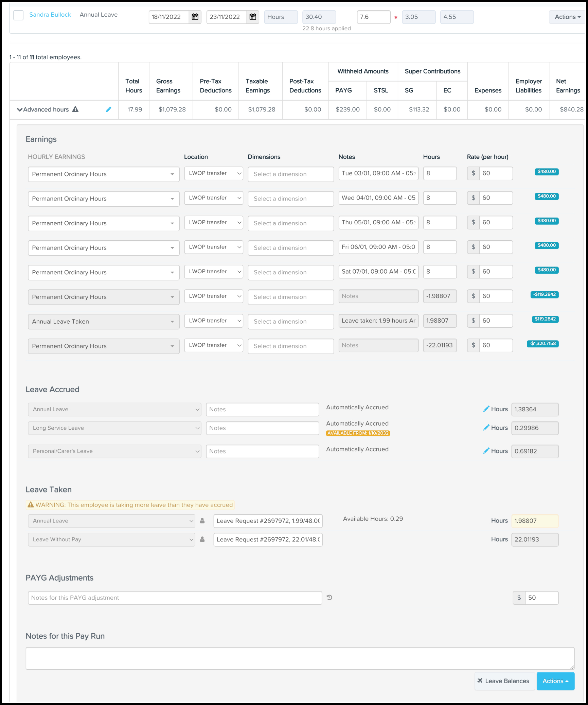Open Annual Leave dropdown in Leave Accrued
588x705 pixels.
coord(114,409)
